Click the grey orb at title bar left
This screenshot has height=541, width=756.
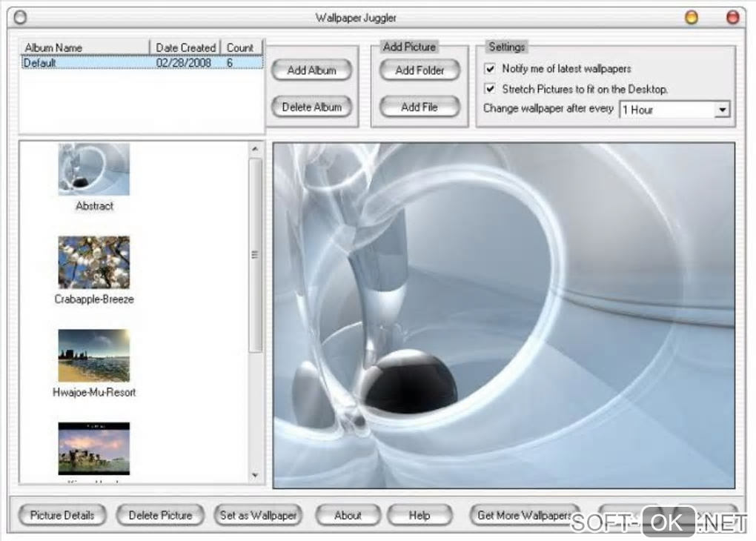[x=20, y=17]
